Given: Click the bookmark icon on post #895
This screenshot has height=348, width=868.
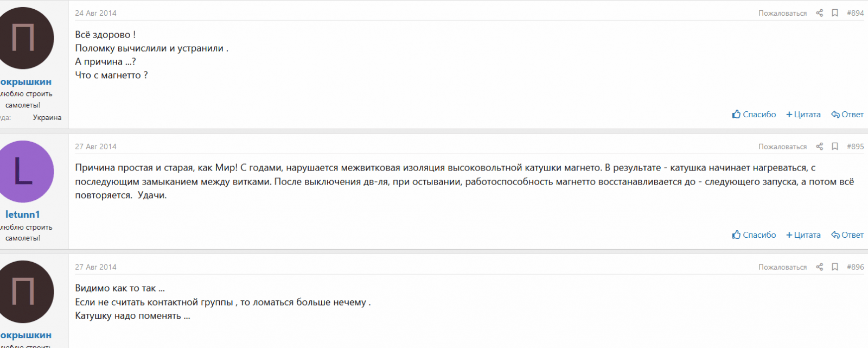Looking at the screenshot, I should (x=834, y=146).
